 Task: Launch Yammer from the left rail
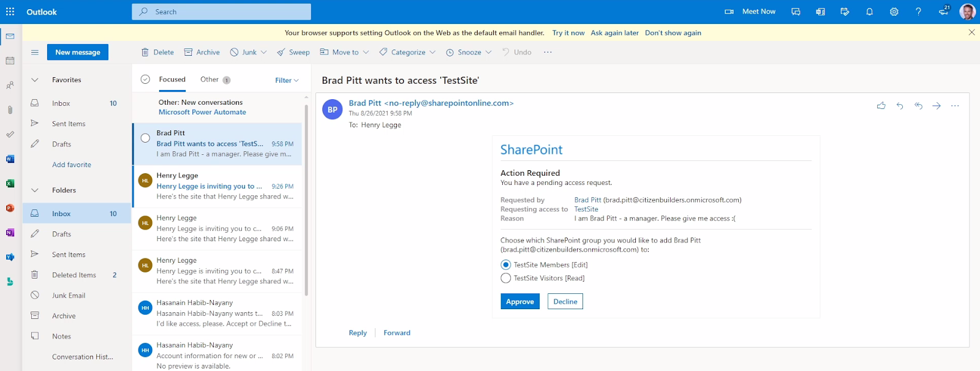point(10,257)
